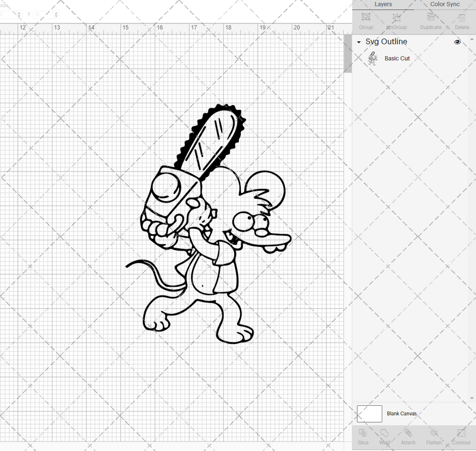476x451 pixels.
Task: Click the X stepper down arrow
Action: click(19, 17)
